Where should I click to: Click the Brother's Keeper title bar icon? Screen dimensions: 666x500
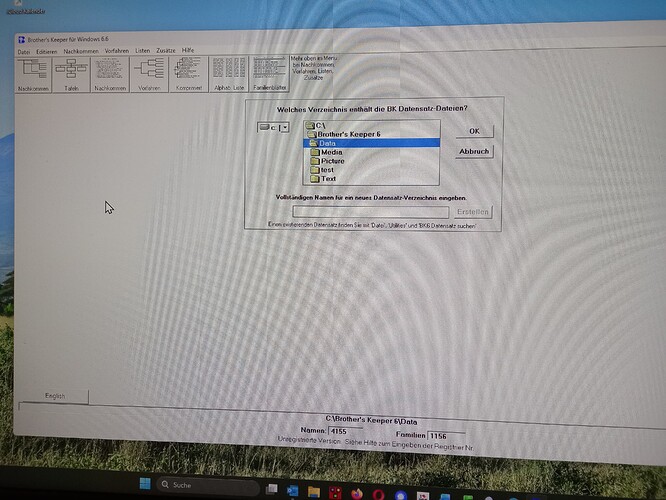22,40
